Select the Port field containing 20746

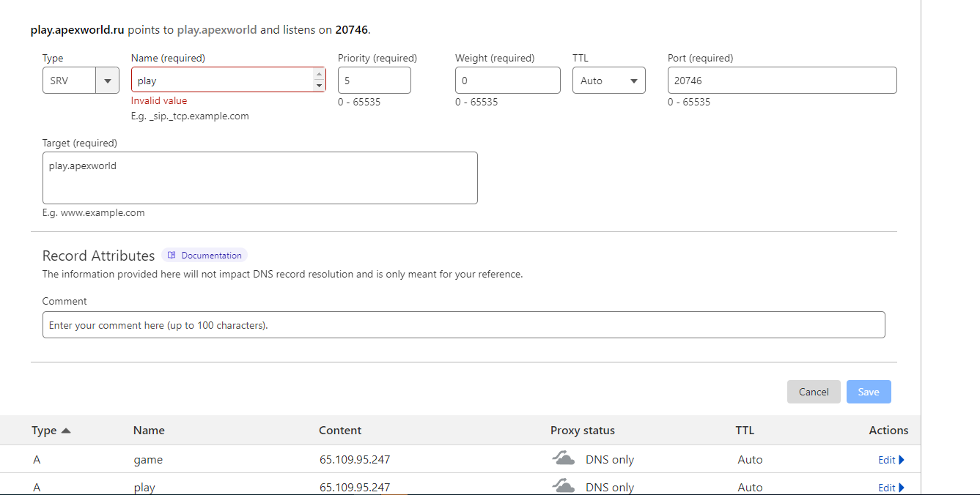click(x=781, y=81)
